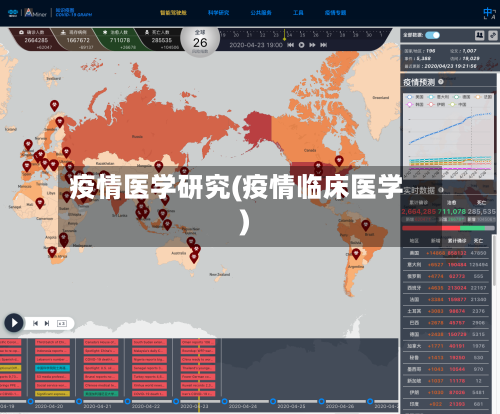Click the AMiner logo in header
500x414 pixels.
click(36, 13)
